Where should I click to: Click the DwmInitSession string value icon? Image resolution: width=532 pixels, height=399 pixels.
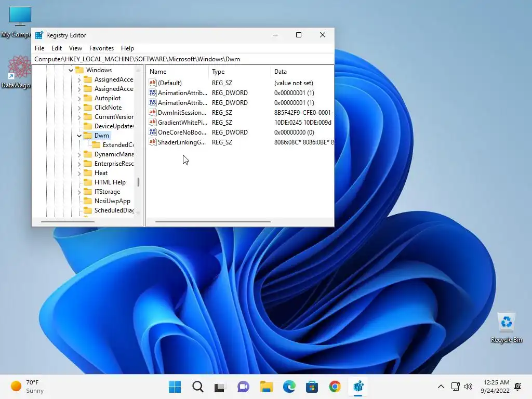(153, 112)
